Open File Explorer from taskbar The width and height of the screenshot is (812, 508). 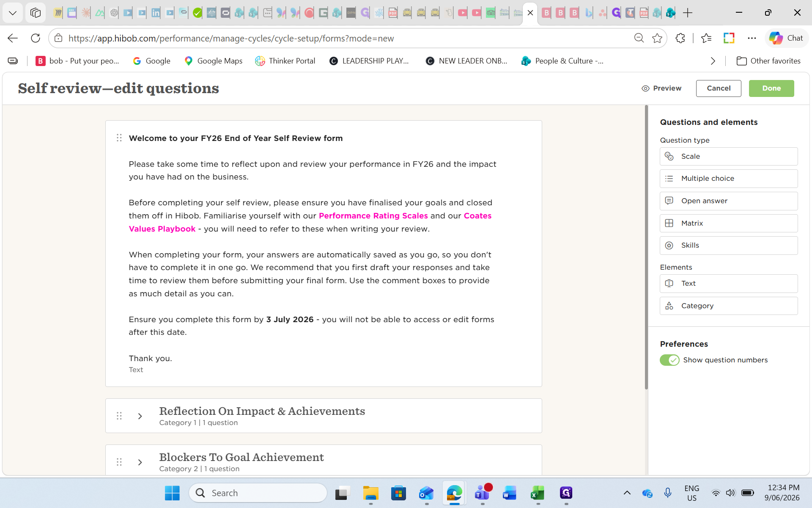(x=370, y=493)
